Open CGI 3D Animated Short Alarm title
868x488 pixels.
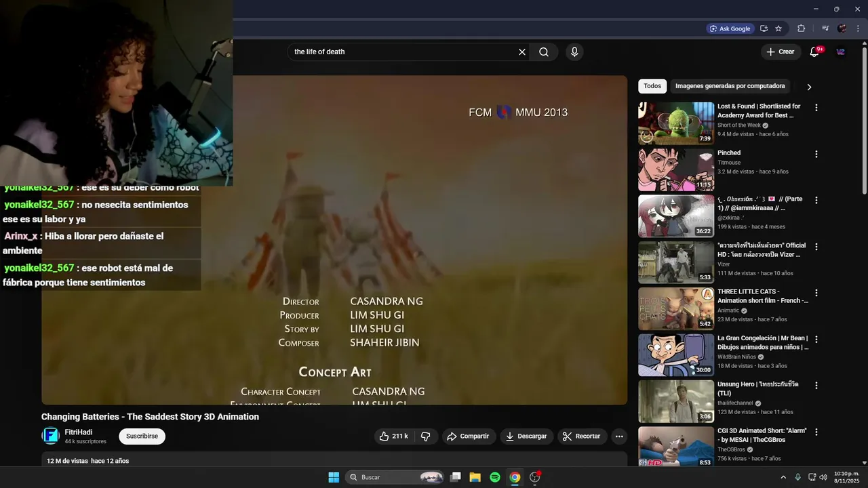(762, 435)
